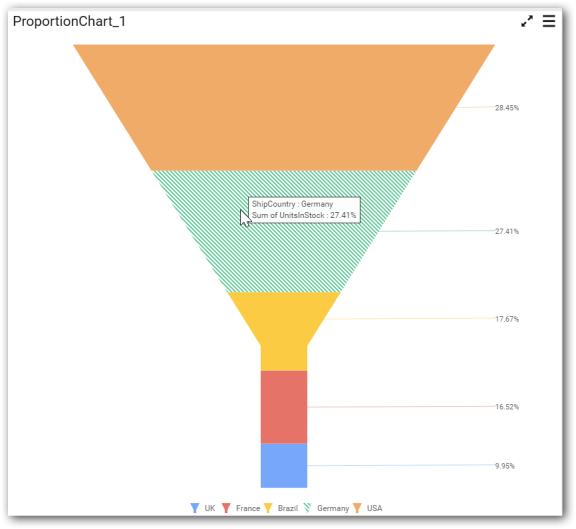This screenshot has width=576, height=529.
Task: Select the red France funnel segment
Action: point(284,407)
